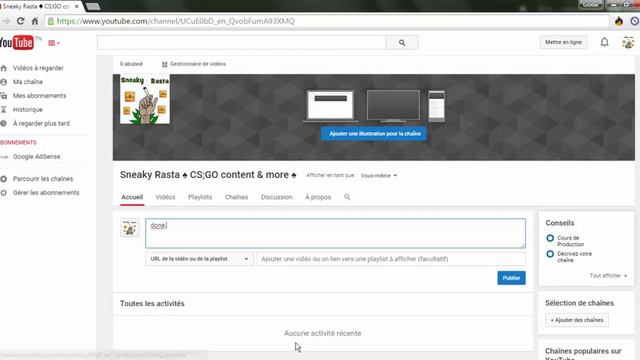This screenshot has width=640, height=360.
Task: Open the Google AdSense subscription
Action: tap(36, 157)
